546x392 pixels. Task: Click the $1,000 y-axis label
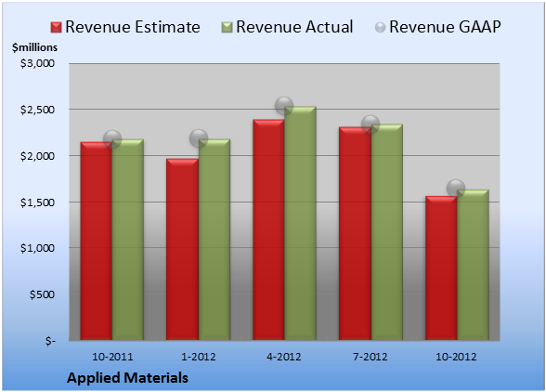37,248
